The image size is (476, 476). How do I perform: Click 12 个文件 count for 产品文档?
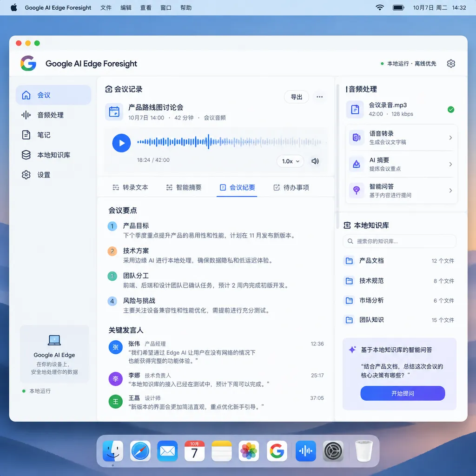point(443,261)
